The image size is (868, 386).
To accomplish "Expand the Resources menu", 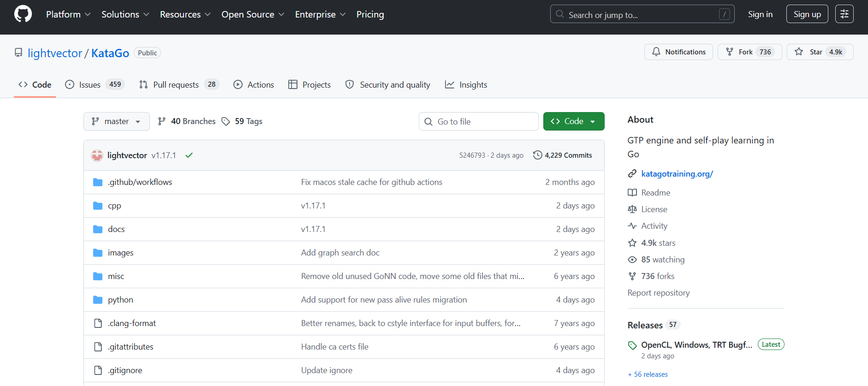I will pos(185,14).
